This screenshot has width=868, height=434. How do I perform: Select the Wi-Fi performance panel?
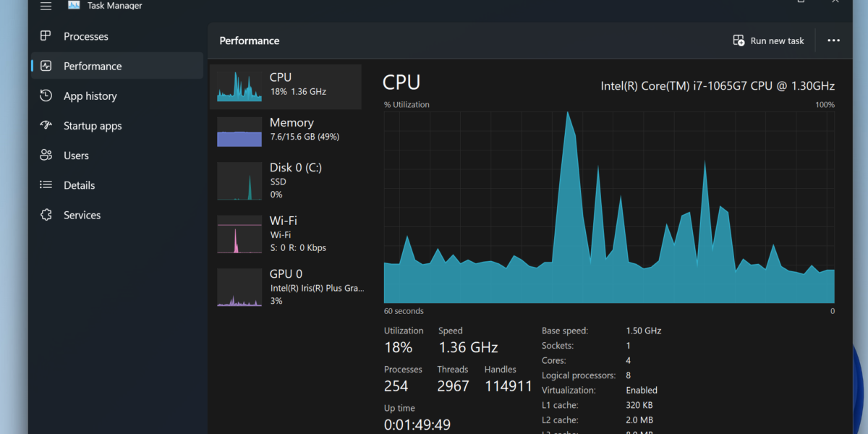point(286,233)
